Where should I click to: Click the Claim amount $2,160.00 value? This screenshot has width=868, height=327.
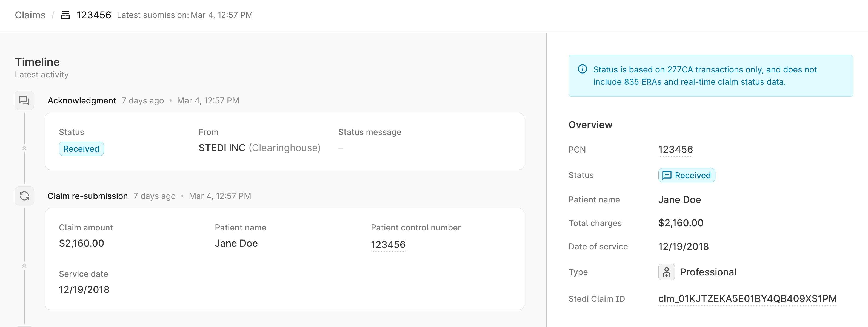[x=82, y=243]
